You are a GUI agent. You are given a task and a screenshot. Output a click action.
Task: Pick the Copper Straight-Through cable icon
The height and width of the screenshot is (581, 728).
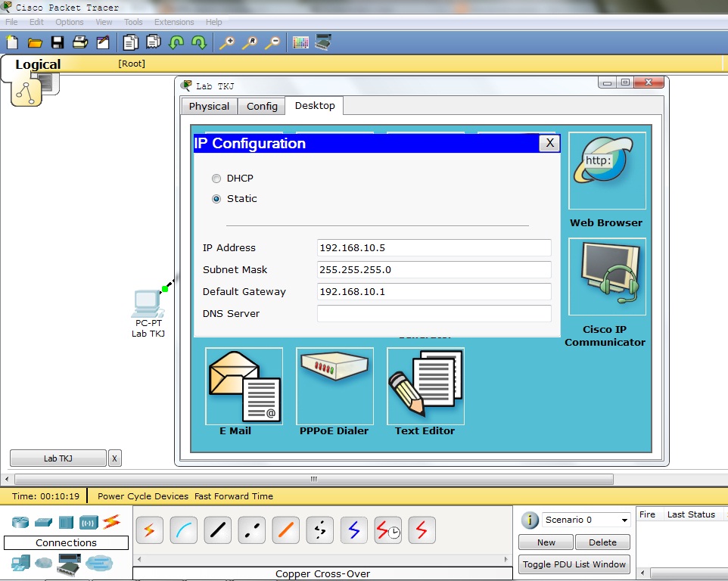218,530
